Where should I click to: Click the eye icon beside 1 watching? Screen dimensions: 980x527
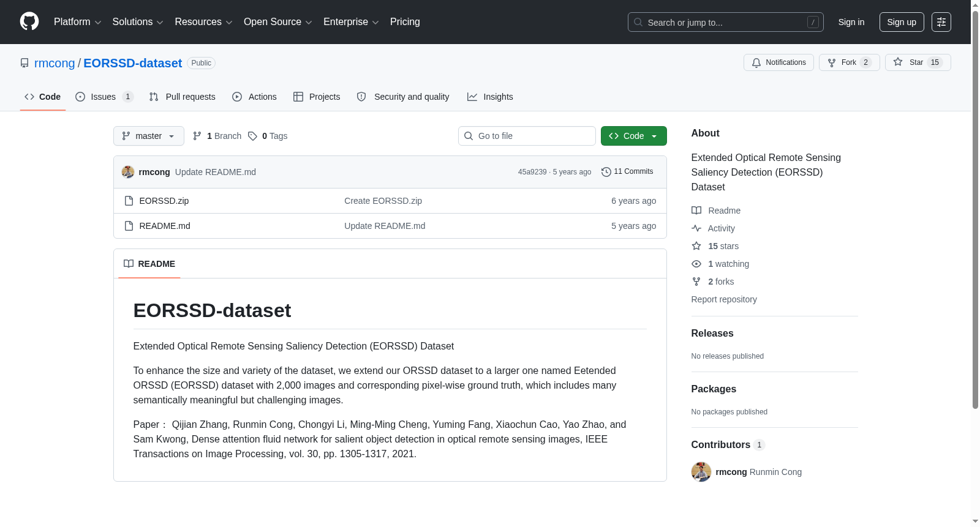(696, 264)
